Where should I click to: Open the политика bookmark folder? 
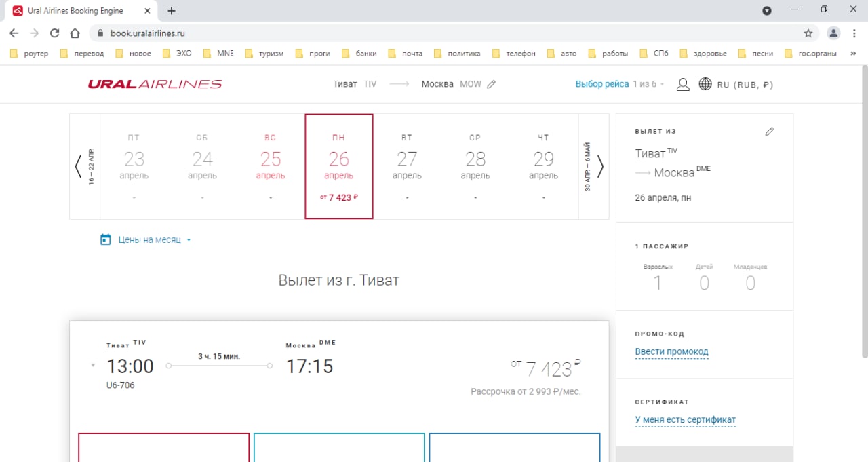pos(456,54)
